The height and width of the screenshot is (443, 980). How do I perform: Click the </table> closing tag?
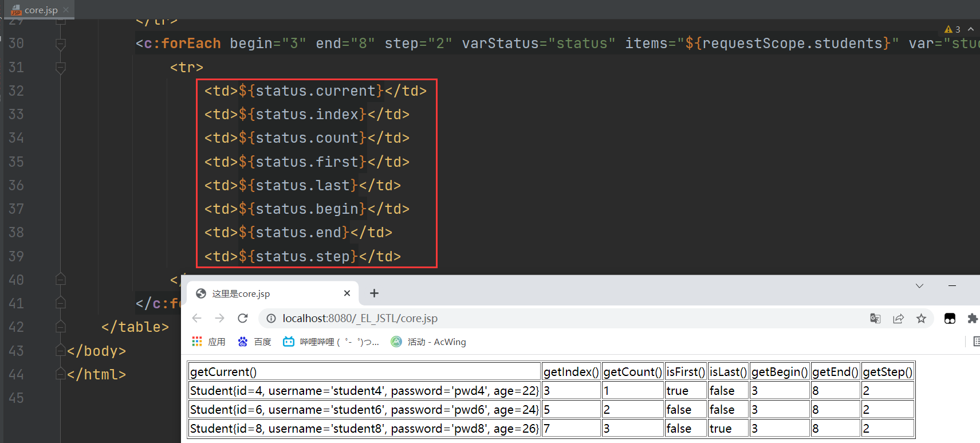pos(135,327)
